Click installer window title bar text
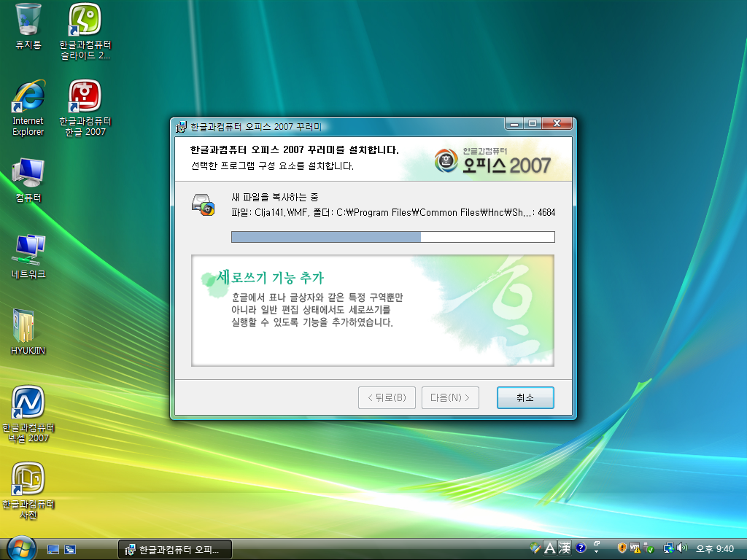The image size is (747, 560). point(256,127)
